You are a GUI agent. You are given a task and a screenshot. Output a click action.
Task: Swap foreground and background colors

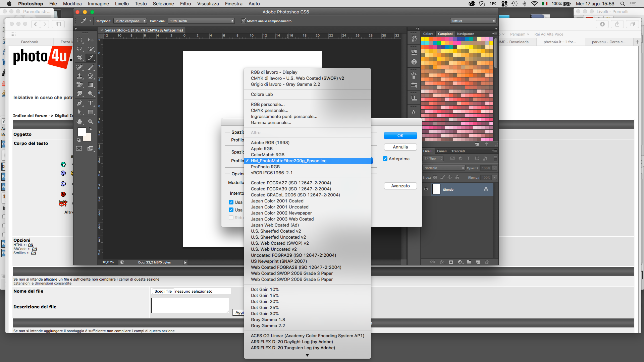(x=90, y=129)
